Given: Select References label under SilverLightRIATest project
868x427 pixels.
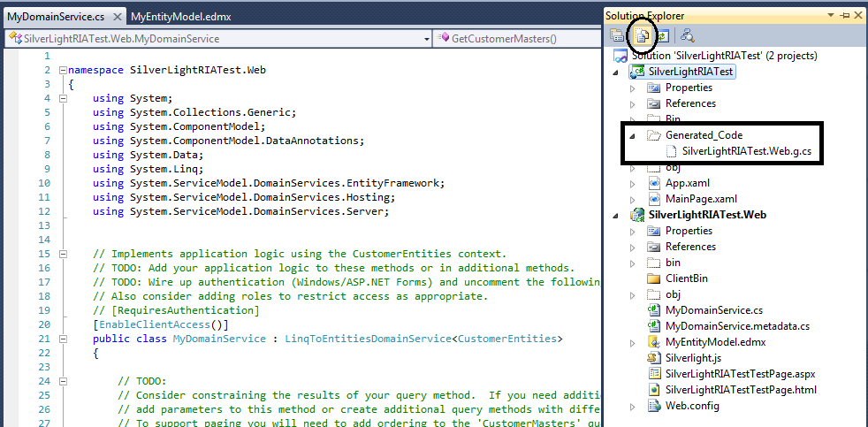Looking at the screenshot, I should 690,103.
